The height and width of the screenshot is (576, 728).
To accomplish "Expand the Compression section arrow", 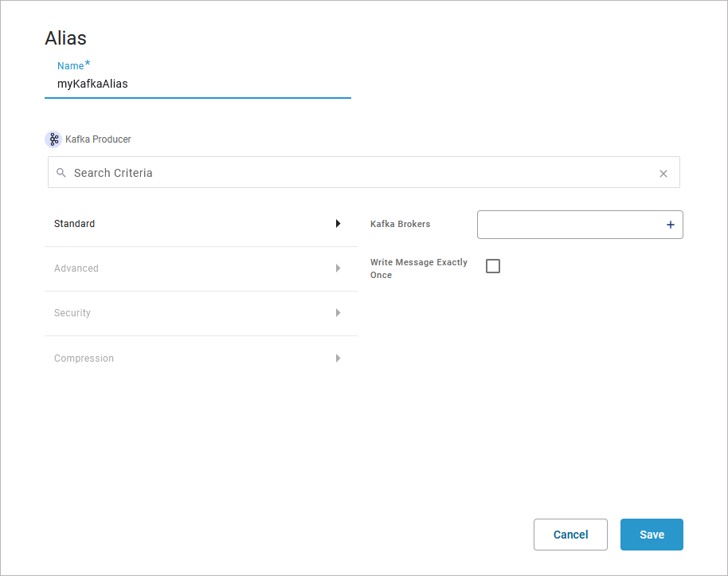I will [338, 359].
